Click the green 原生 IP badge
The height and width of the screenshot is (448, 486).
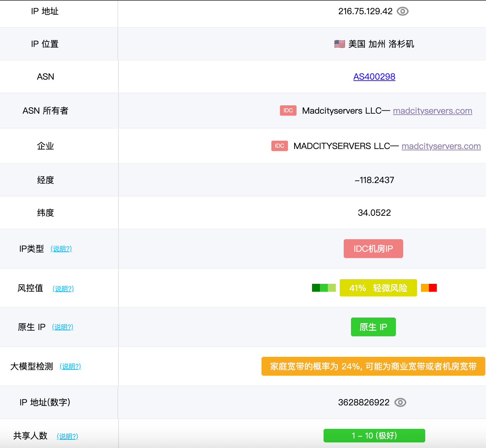coord(373,327)
